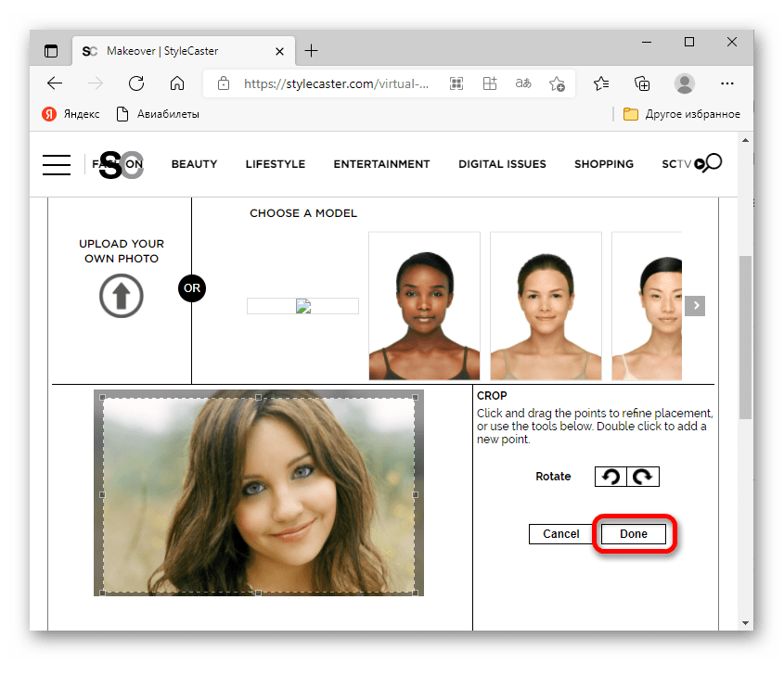Viewport: 784px width, 689px height.
Task: Open browser settings and more menu
Action: click(727, 83)
